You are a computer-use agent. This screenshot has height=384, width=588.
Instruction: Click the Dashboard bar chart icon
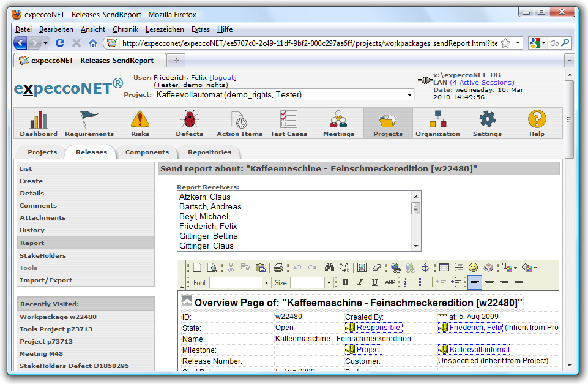click(38, 123)
